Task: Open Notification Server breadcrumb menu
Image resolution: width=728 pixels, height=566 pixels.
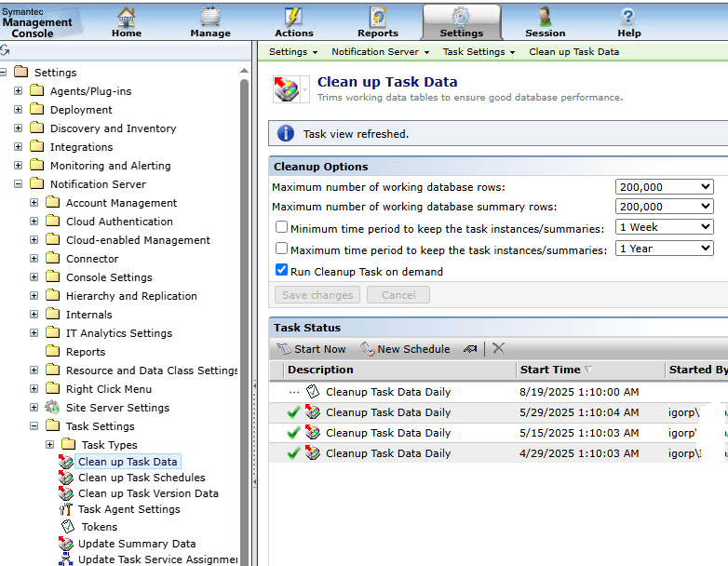Action: pos(380,51)
